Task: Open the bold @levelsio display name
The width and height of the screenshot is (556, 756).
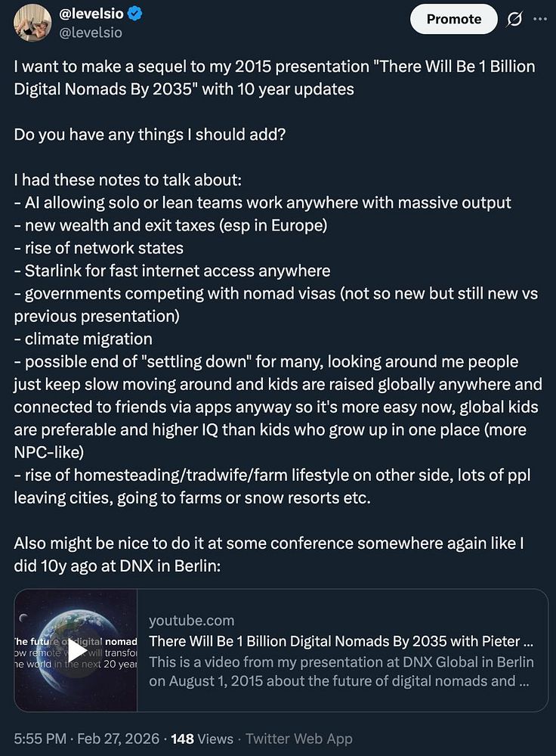Action: pyautogui.click(x=96, y=14)
